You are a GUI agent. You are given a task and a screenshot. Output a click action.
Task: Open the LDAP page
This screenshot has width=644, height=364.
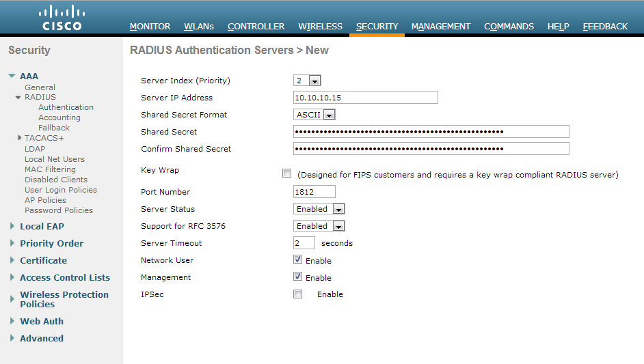click(35, 149)
